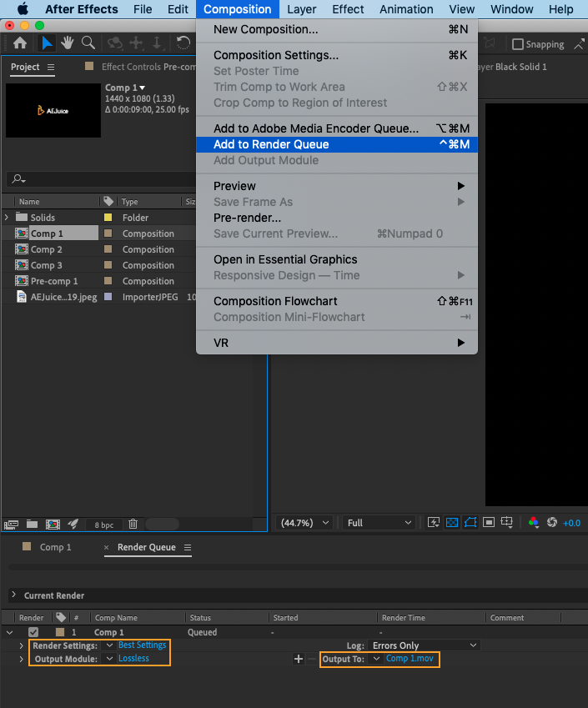
Task: Enable the Snapping checkbox
Action: pos(518,44)
